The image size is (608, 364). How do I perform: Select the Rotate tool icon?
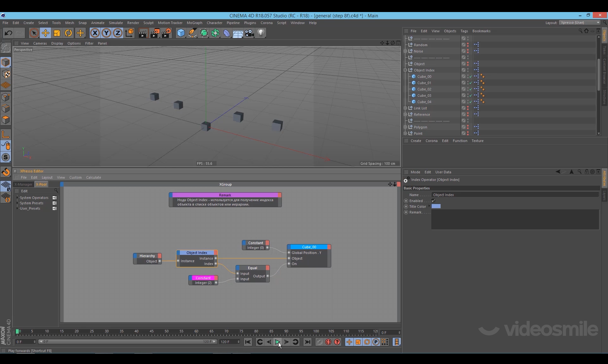(68, 33)
